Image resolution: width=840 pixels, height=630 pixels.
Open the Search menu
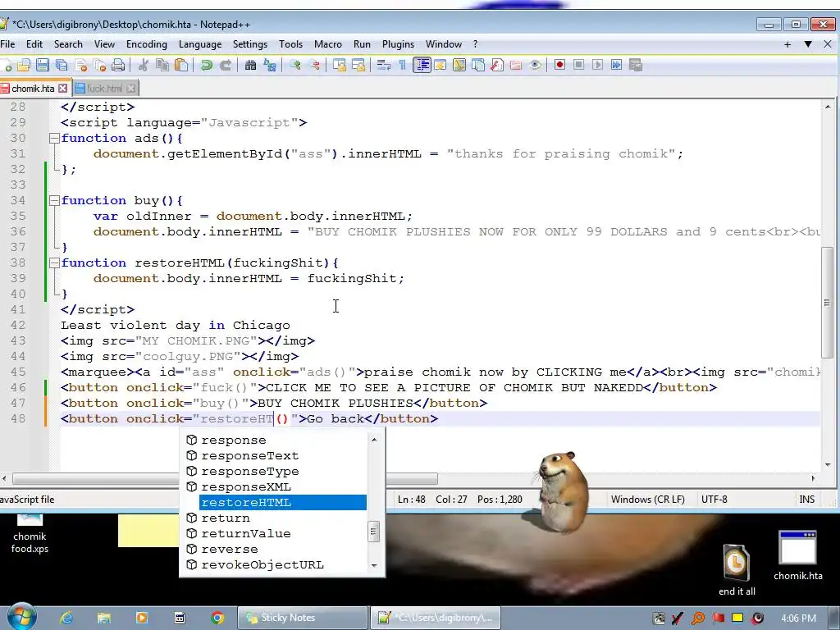pyautogui.click(x=68, y=44)
